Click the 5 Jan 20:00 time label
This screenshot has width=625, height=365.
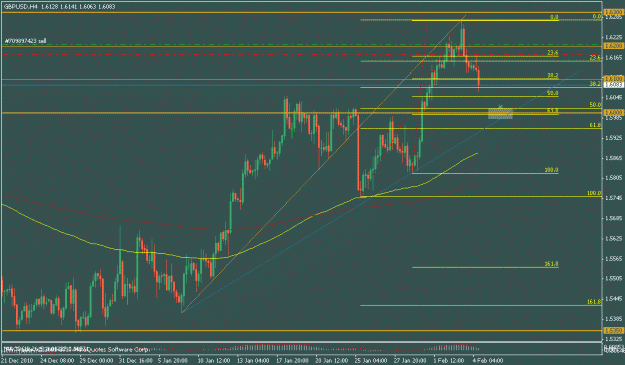173,361
